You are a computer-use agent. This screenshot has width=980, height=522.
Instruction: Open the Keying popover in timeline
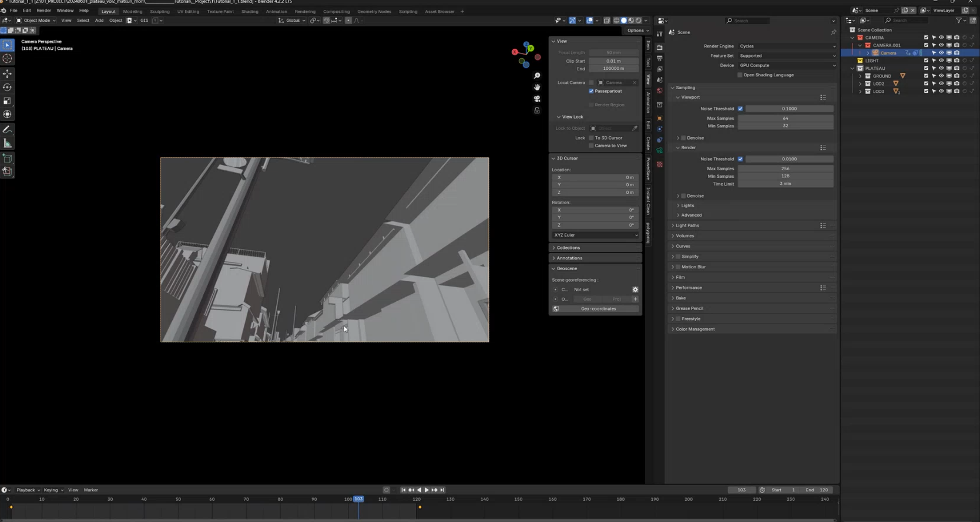53,490
